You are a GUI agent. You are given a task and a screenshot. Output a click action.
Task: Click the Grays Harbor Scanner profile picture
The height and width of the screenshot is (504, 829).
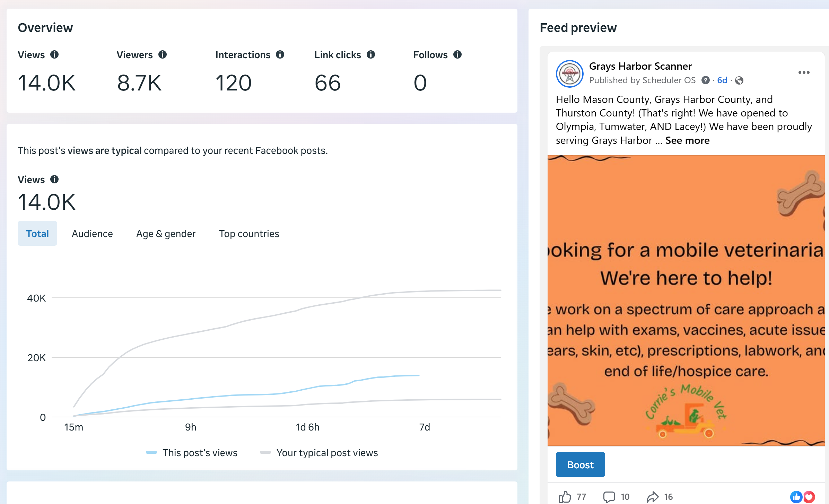tap(569, 73)
